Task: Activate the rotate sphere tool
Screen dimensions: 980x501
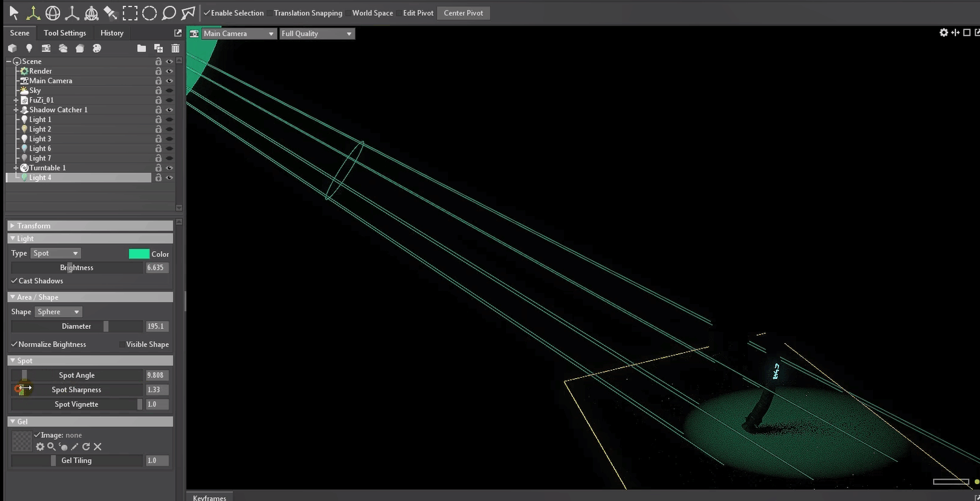Action: tap(53, 12)
